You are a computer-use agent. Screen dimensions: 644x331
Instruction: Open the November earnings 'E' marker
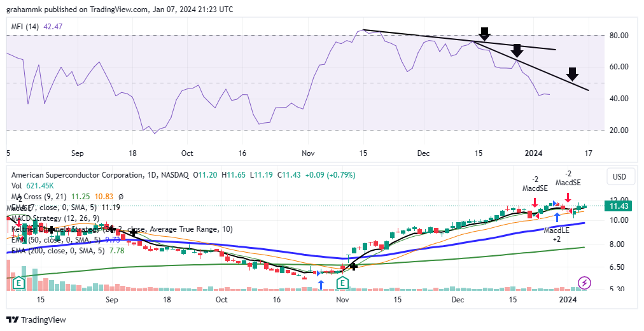click(x=342, y=283)
